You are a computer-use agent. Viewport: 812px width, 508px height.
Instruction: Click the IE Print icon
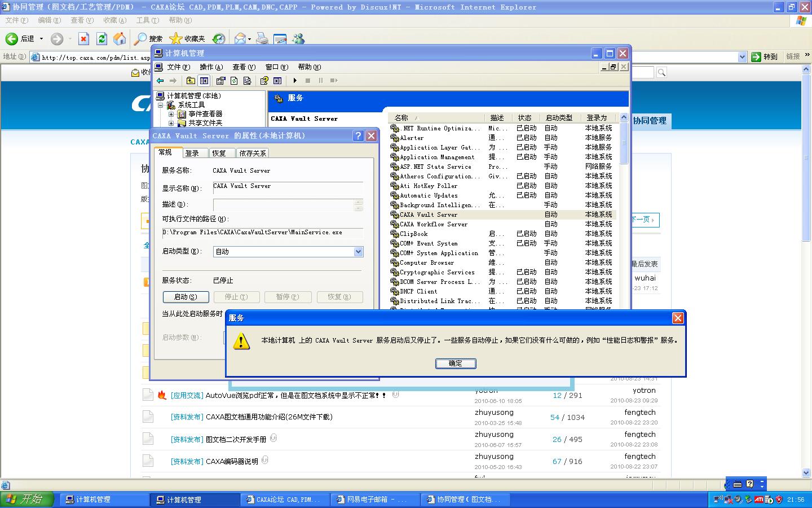click(262, 38)
